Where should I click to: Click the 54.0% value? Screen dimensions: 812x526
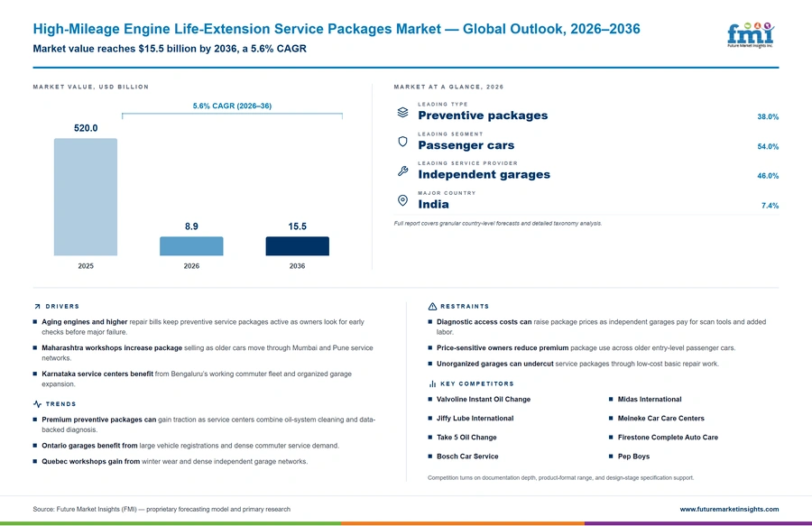[x=768, y=146]
